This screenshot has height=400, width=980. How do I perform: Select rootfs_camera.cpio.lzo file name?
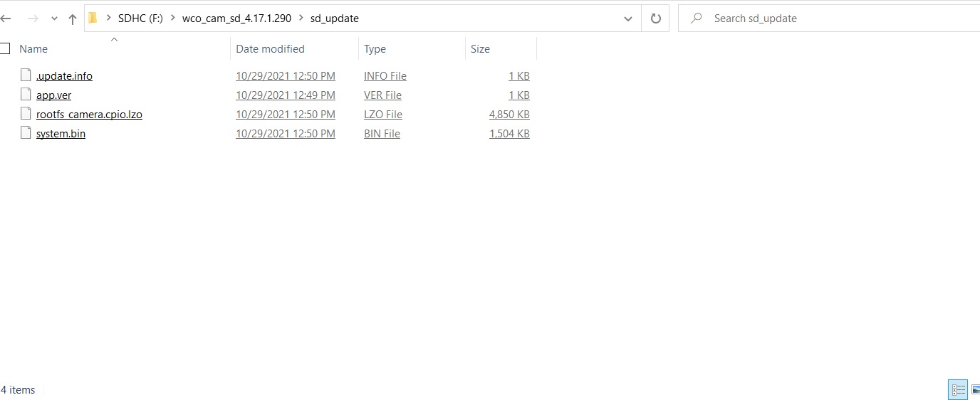(x=89, y=115)
